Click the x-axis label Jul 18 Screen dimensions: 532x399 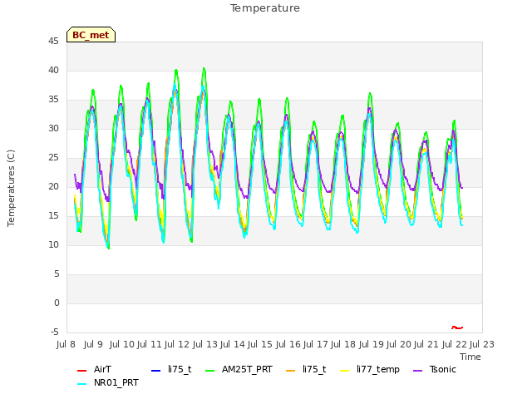(x=343, y=344)
